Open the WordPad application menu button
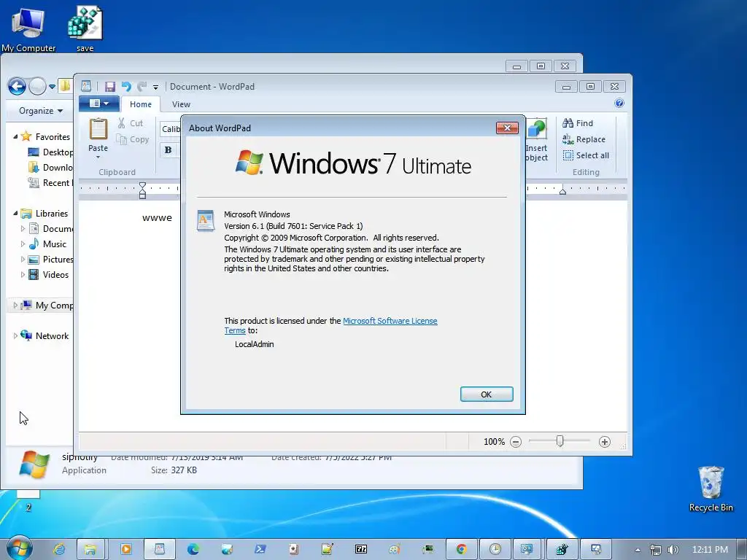 pyautogui.click(x=99, y=104)
